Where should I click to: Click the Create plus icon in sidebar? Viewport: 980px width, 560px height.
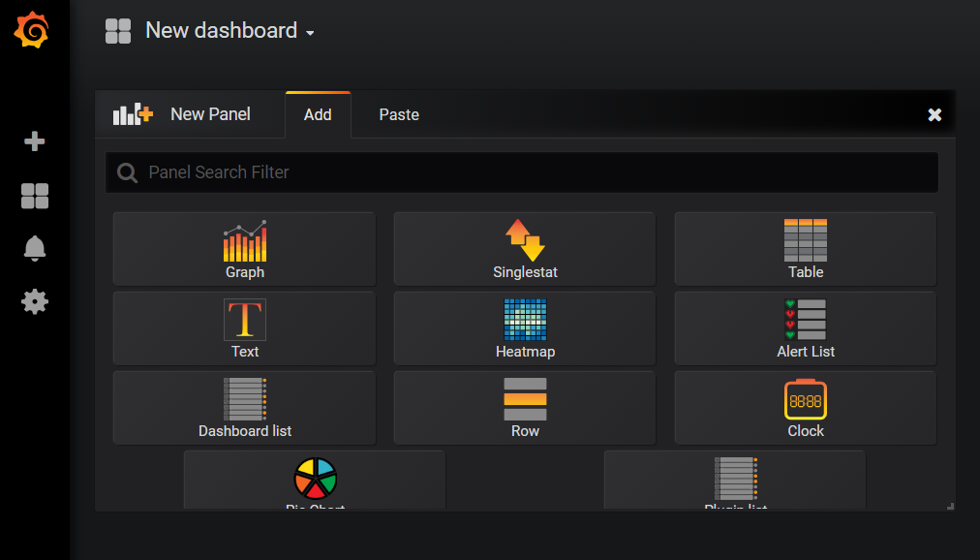34,141
